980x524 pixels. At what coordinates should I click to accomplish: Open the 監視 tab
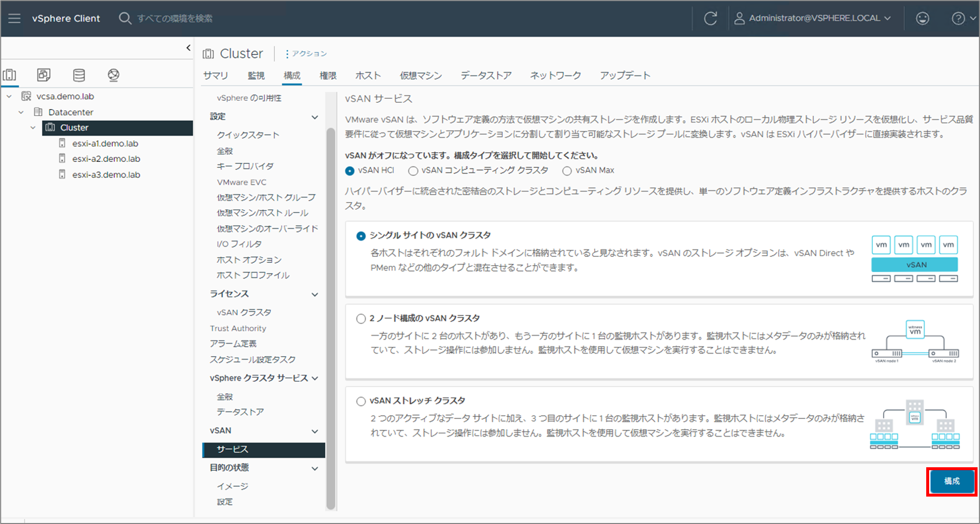click(256, 76)
